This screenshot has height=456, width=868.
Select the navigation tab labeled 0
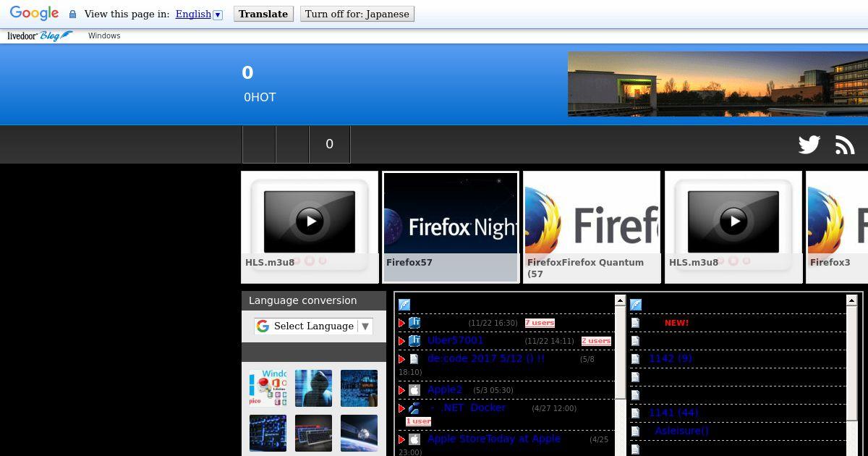click(x=329, y=144)
